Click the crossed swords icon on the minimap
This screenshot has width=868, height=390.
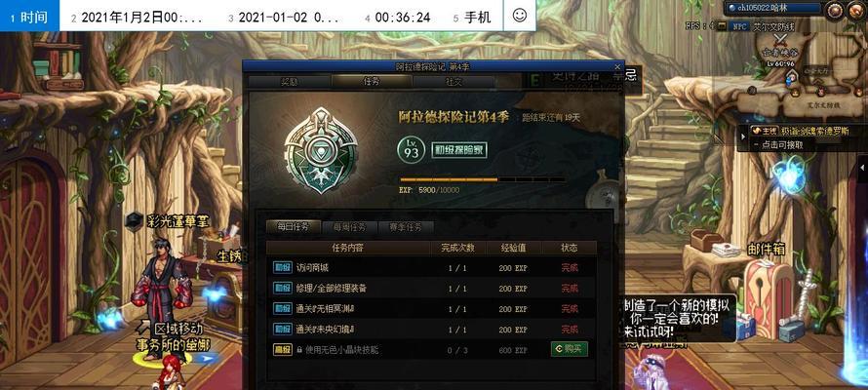point(781,39)
